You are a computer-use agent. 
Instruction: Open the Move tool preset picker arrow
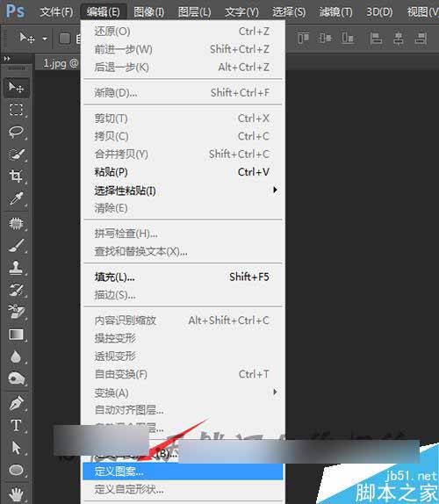tap(45, 39)
